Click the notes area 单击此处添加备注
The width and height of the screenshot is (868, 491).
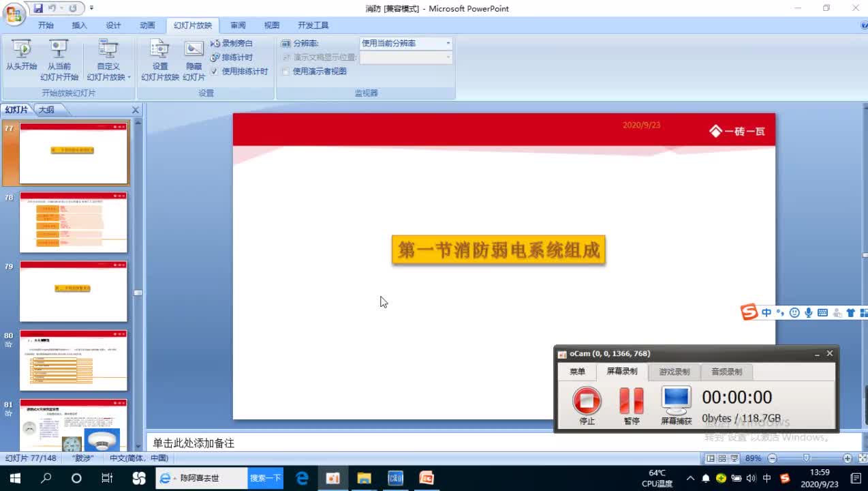click(x=193, y=443)
